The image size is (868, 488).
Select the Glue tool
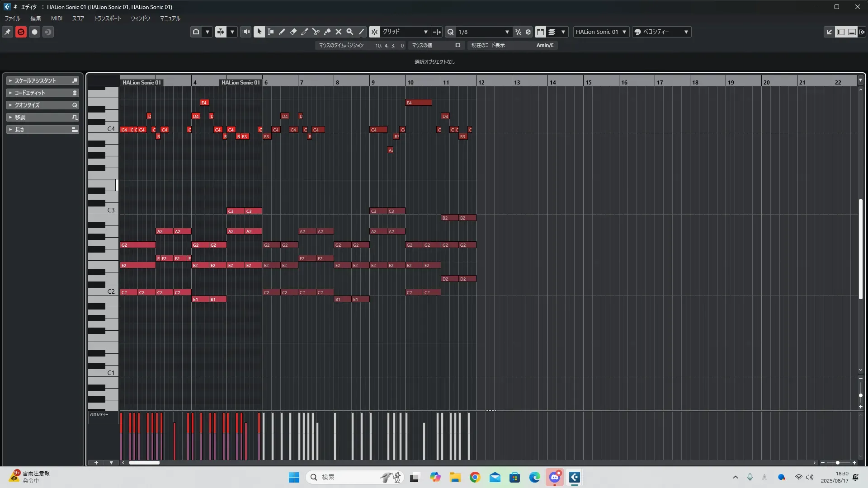pos(327,32)
